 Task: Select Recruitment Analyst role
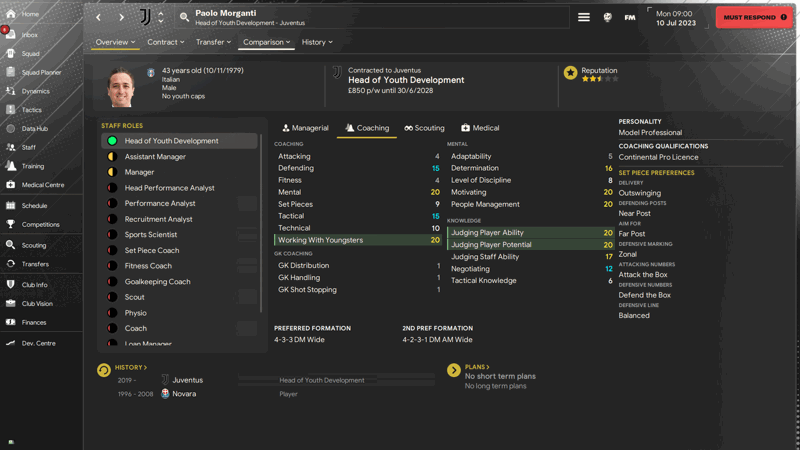click(x=179, y=219)
